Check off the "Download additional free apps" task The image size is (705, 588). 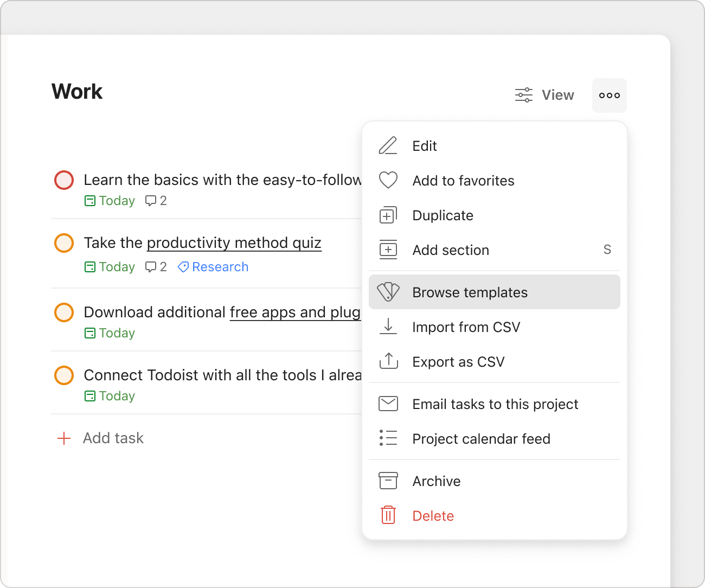tap(63, 312)
